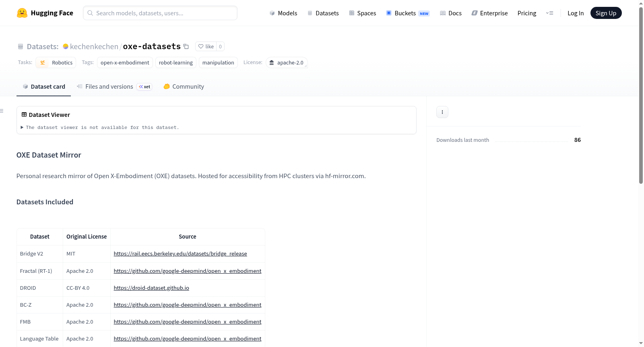Click the 'Downloads last month' label
Image resolution: width=644 pixels, height=347 pixels.
463,140
